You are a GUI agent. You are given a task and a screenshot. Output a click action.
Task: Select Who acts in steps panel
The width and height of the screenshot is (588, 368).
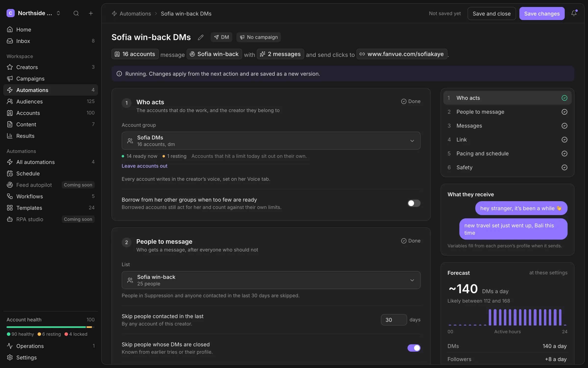(507, 98)
